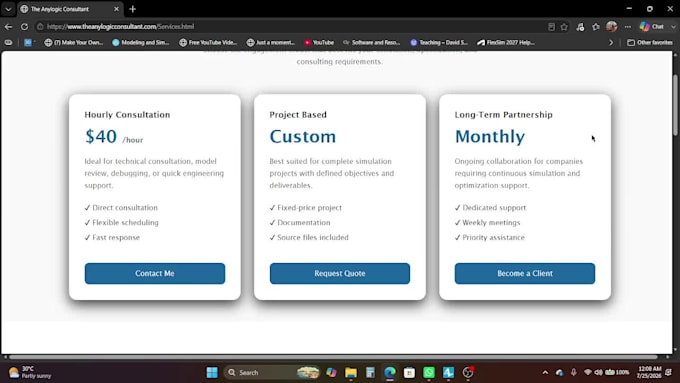This screenshot has height=383, width=680.
Task: Refresh the current page
Action: tap(24, 26)
